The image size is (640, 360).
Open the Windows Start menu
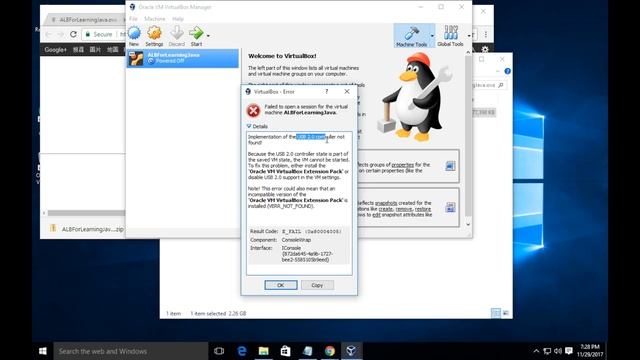coord(43,351)
